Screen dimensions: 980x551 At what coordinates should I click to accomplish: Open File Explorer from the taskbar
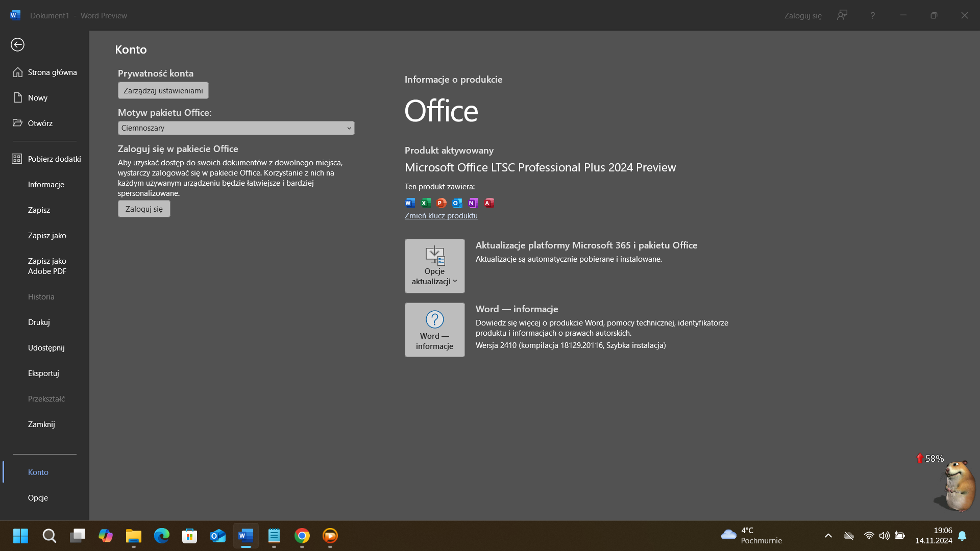[x=134, y=536]
